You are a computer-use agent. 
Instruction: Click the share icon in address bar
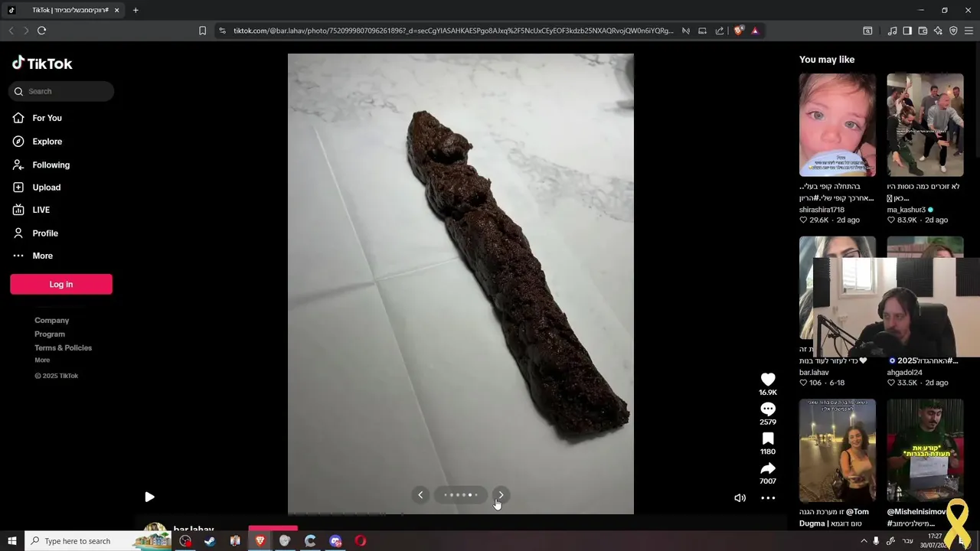(720, 31)
